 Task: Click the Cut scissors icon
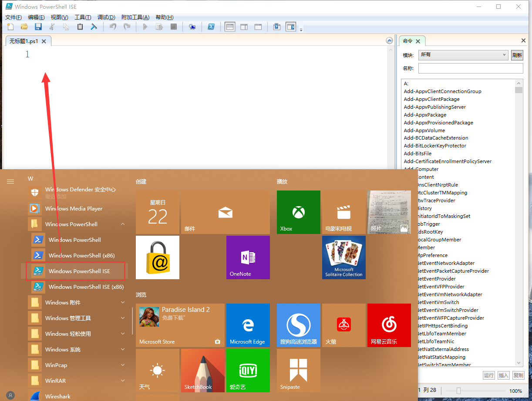[52, 27]
